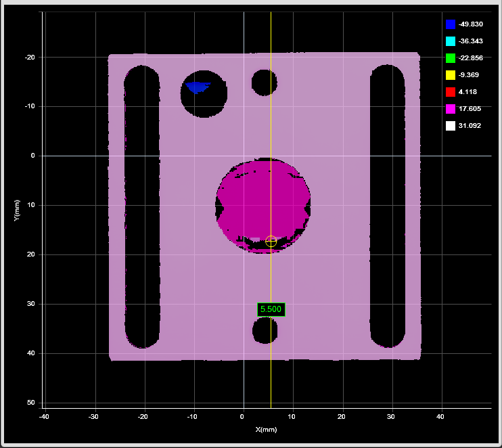This screenshot has width=502, height=448.
Task: Click the 4.118 legend value text
Action: (x=467, y=92)
